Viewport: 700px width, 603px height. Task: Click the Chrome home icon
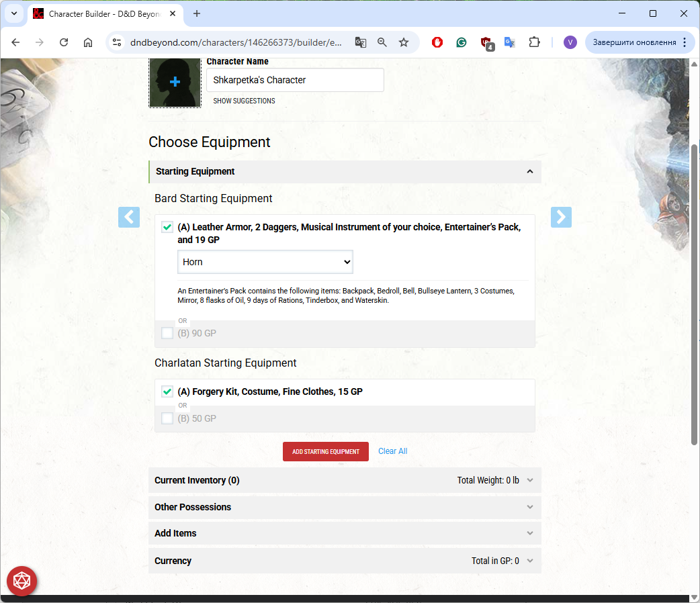(x=88, y=42)
